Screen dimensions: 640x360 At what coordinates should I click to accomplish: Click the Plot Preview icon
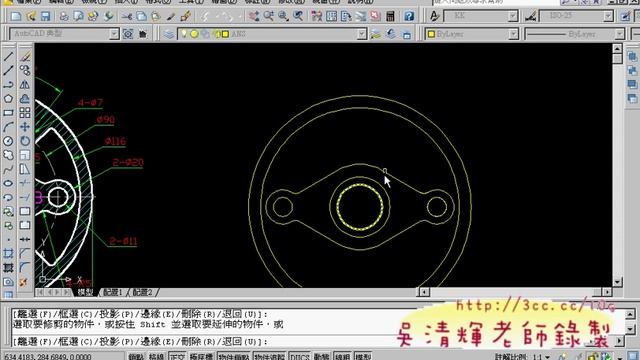pyautogui.click(x=78, y=16)
